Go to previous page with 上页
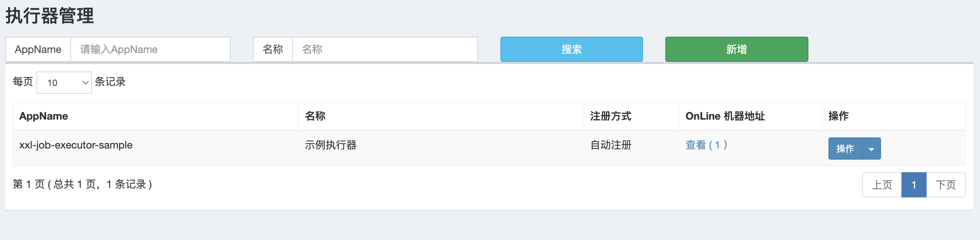The height and width of the screenshot is (240, 980). tap(882, 185)
